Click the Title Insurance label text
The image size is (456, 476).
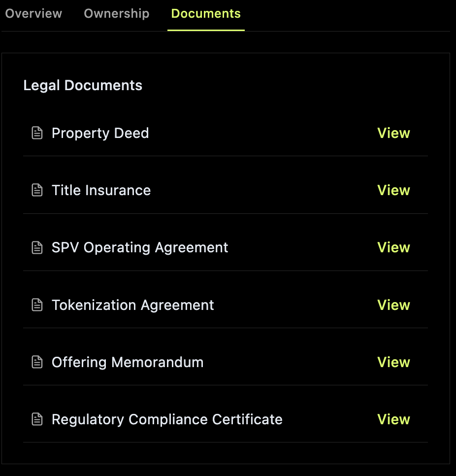101,190
